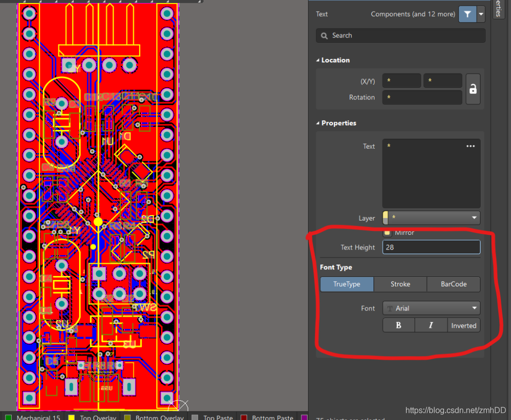Choose the BarCode font type
The height and width of the screenshot is (420, 511).
[x=453, y=284]
